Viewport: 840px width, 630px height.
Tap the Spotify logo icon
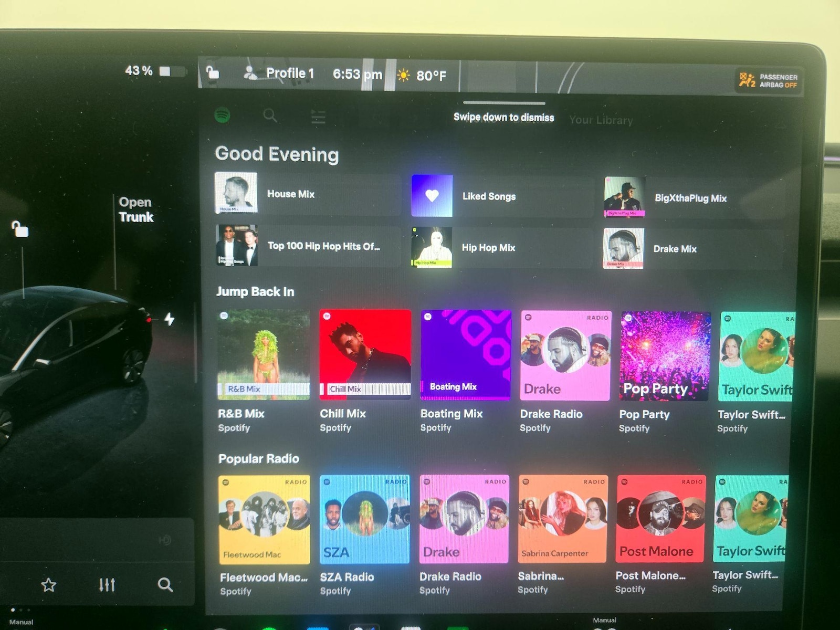tap(223, 115)
